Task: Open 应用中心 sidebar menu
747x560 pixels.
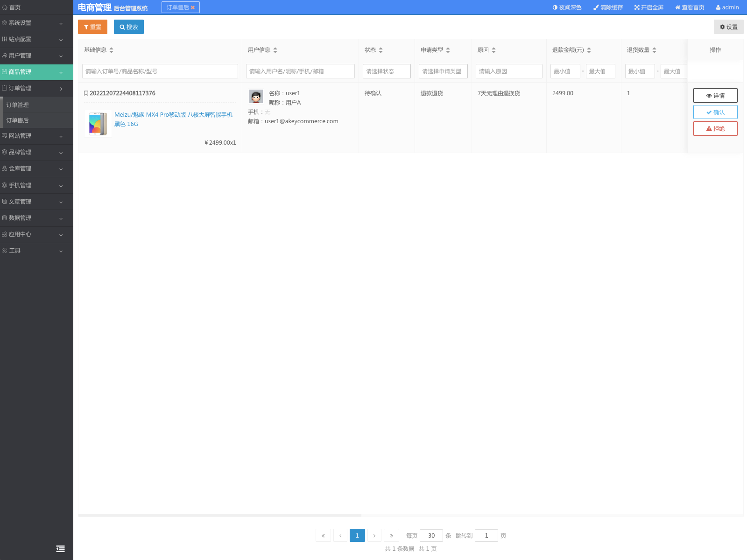Action: [x=36, y=234]
